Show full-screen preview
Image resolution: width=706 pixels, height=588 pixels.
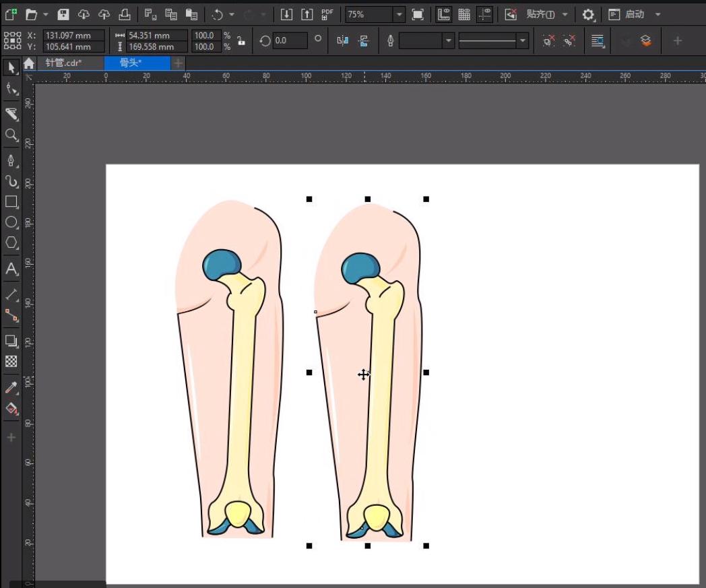point(418,14)
